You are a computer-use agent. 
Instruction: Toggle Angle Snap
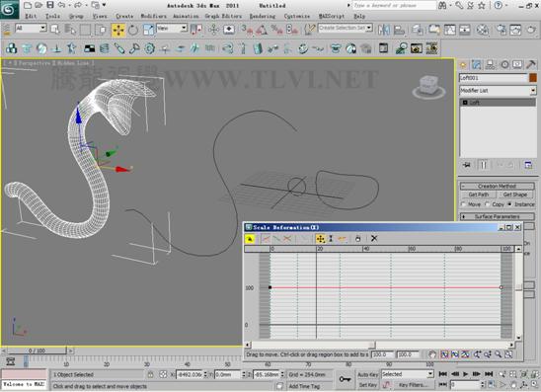(x=262, y=30)
